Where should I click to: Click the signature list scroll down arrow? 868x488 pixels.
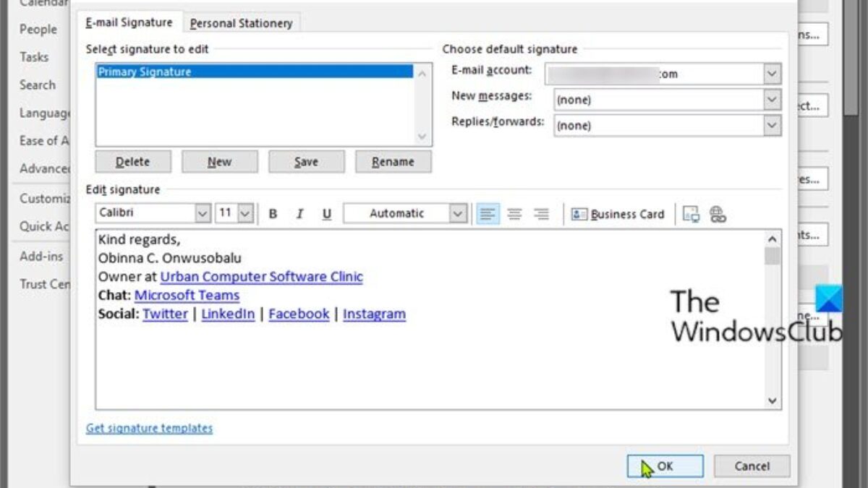coord(423,137)
